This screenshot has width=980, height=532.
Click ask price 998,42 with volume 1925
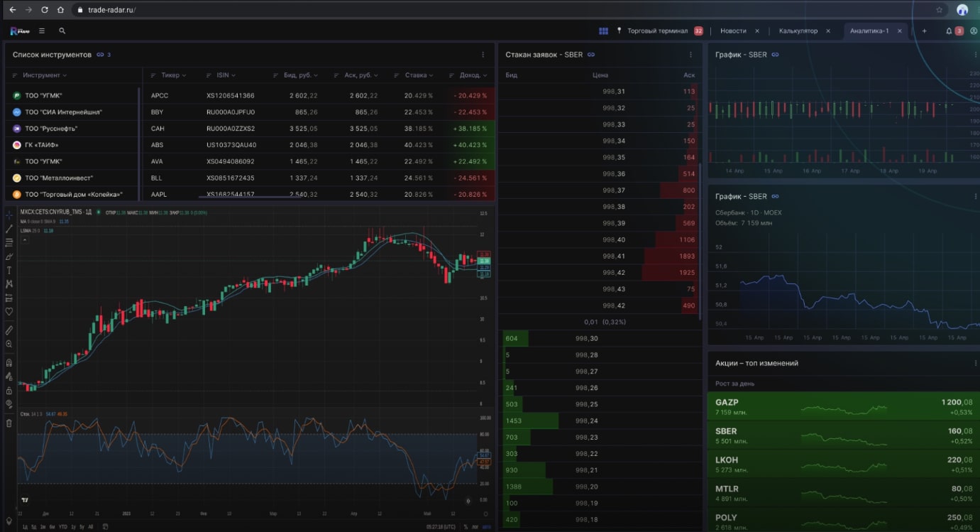tap(601, 272)
